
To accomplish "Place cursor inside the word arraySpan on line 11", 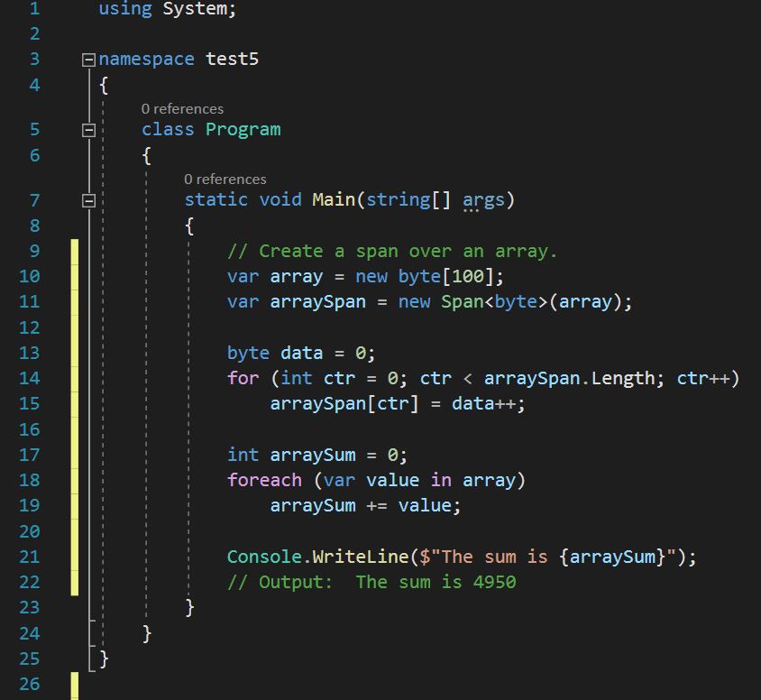I will [316, 301].
